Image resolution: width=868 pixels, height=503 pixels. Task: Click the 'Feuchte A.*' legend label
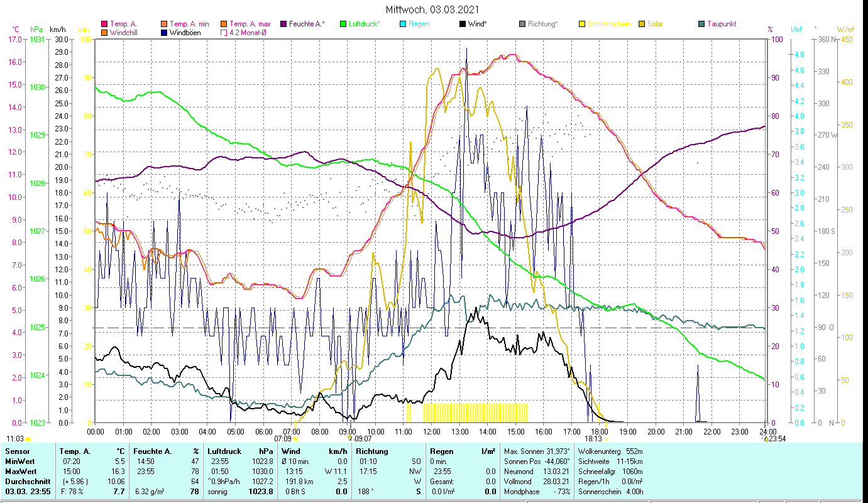[x=307, y=24]
